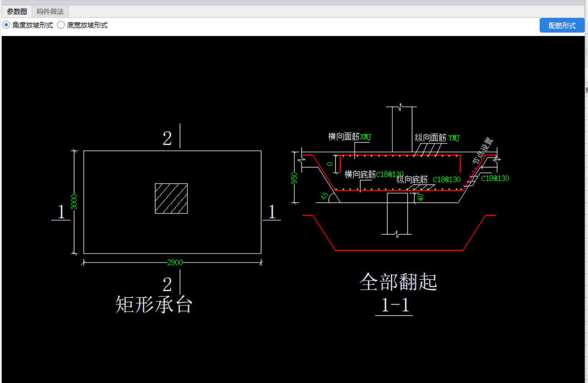
Task: Edit C18@130 next to 横向底筋
Action: point(390,174)
